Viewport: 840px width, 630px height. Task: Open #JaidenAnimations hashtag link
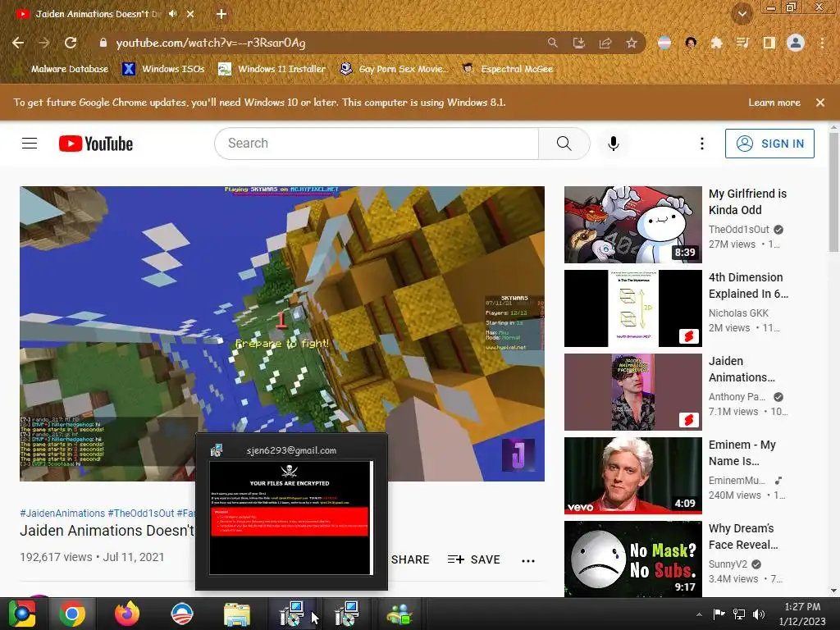coord(62,514)
